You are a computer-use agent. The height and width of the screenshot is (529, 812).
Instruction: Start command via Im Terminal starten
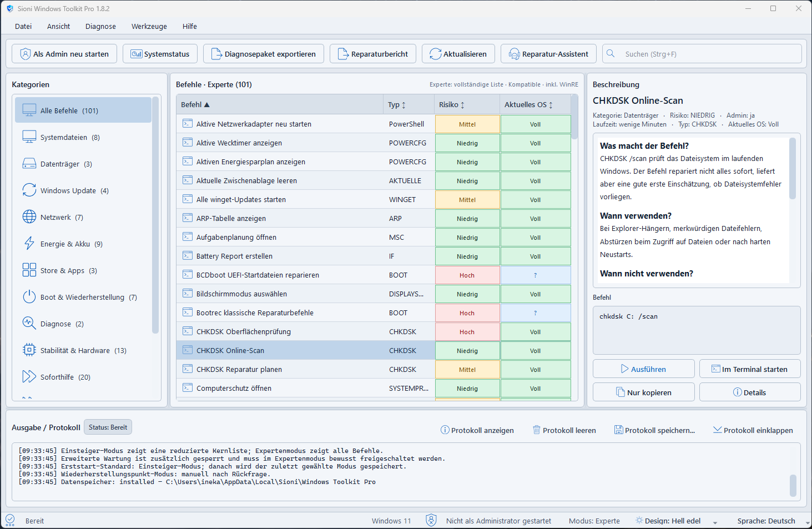[x=750, y=369]
